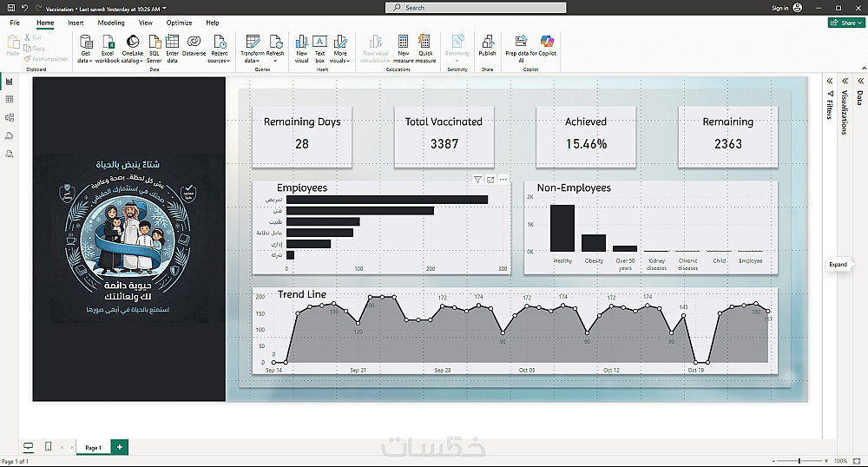Select the Total Vaccinated card
The image size is (868, 467).
pyautogui.click(x=444, y=136)
